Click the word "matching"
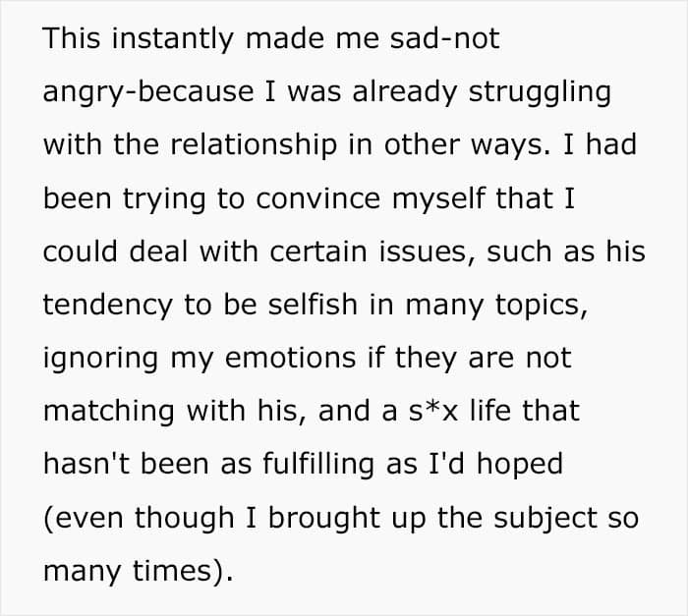The width and height of the screenshot is (688, 616). [x=109, y=412]
